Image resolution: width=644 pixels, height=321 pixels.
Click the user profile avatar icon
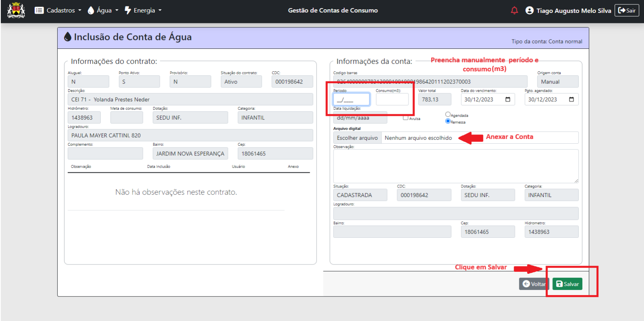tap(529, 10)
